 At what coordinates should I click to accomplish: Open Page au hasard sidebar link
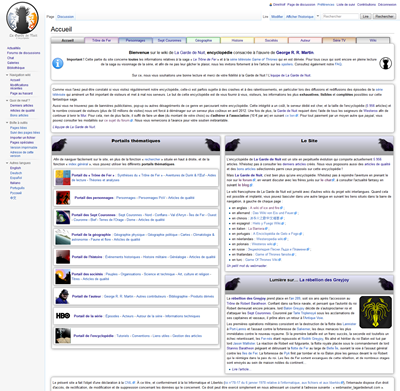21,93
